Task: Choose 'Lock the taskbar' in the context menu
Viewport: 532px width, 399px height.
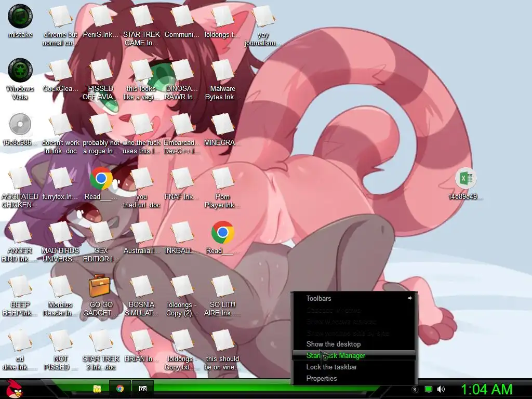Action: [x=354, y=367]
